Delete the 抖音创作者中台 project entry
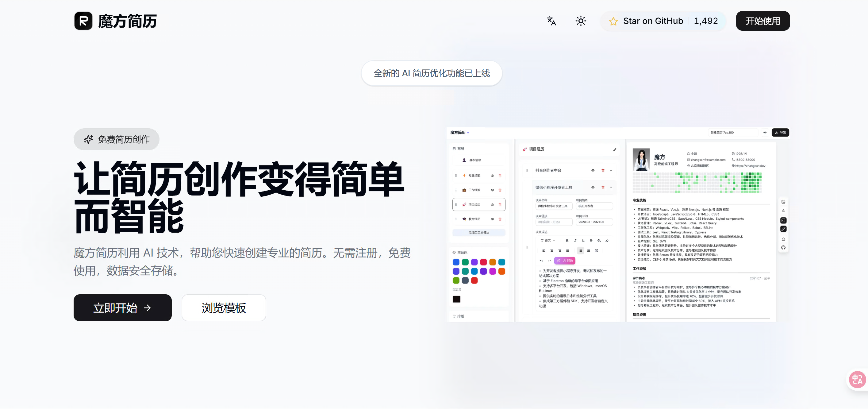The width and height of the screenshot is (868, 410). pos(602,170)
